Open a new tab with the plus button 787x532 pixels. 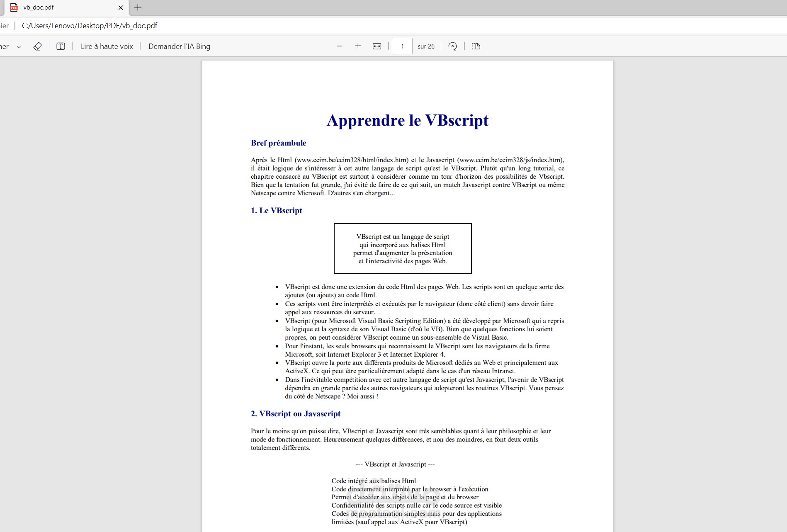[x=138, y=7]
